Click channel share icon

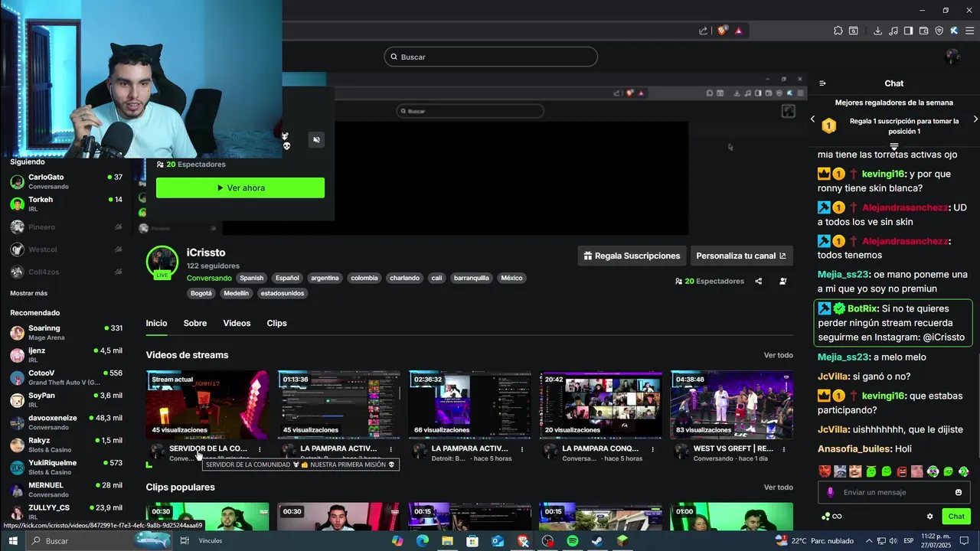click(x=759, y=281)
